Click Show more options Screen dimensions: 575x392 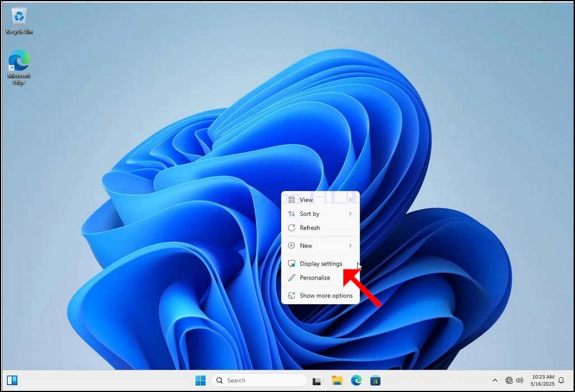(x=320, y=296)
